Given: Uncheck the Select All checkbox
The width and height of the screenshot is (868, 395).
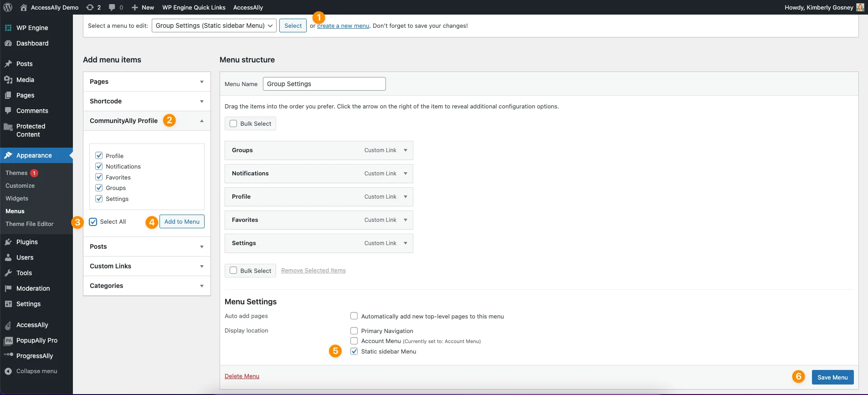Looking at the screenshot, I should click(x=93, y=222).
